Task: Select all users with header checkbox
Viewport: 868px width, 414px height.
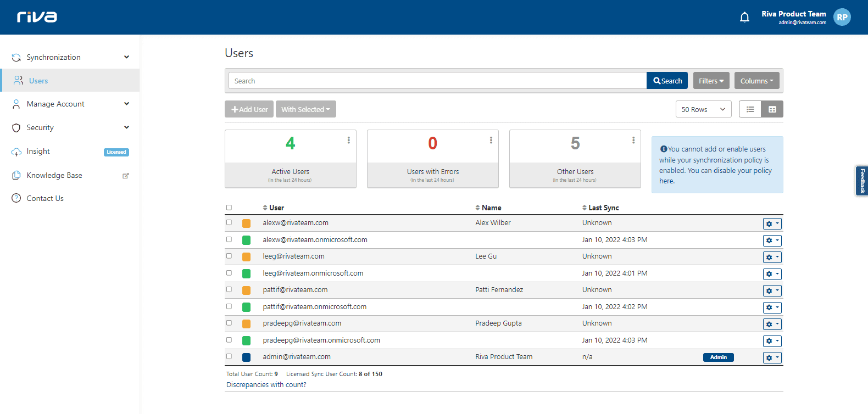Action: [229, 208]
